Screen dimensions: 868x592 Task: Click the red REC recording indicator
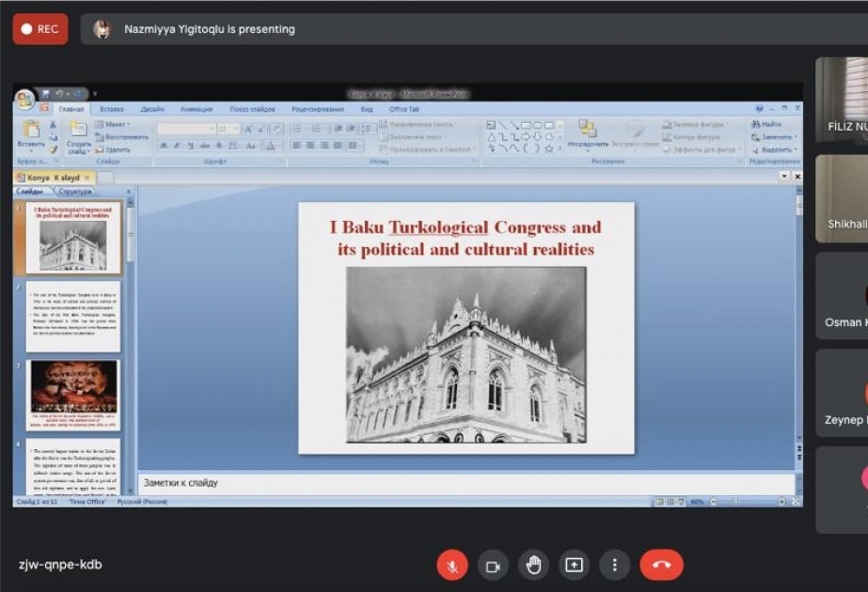40,29
